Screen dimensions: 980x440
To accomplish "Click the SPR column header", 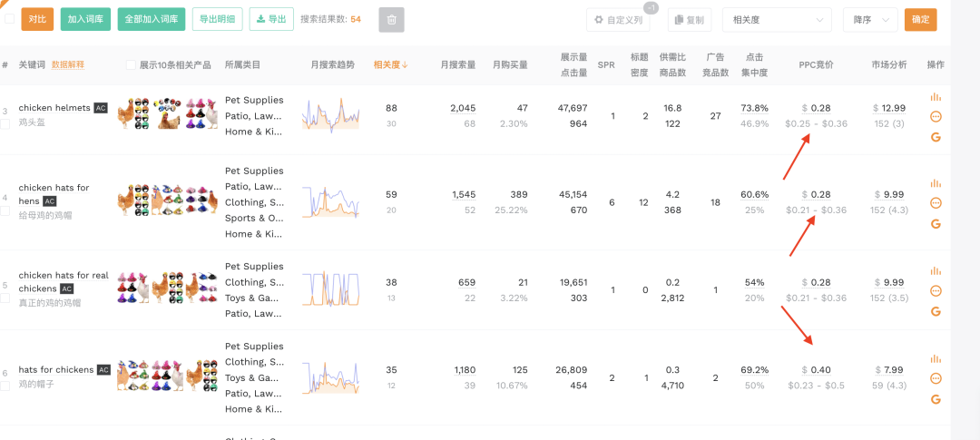I will [x=606, y=65].
